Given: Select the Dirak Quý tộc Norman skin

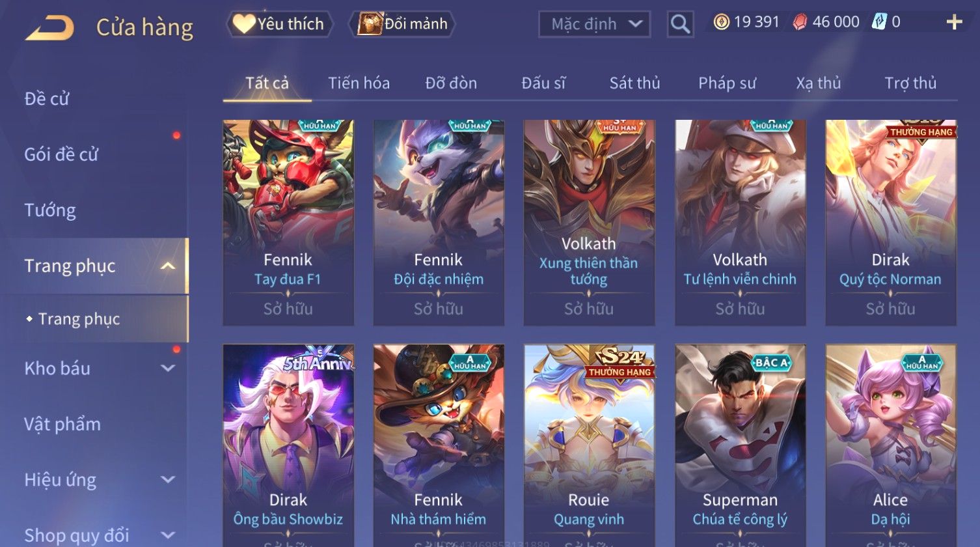Looking at the screenshot, I should pos(891,223).
